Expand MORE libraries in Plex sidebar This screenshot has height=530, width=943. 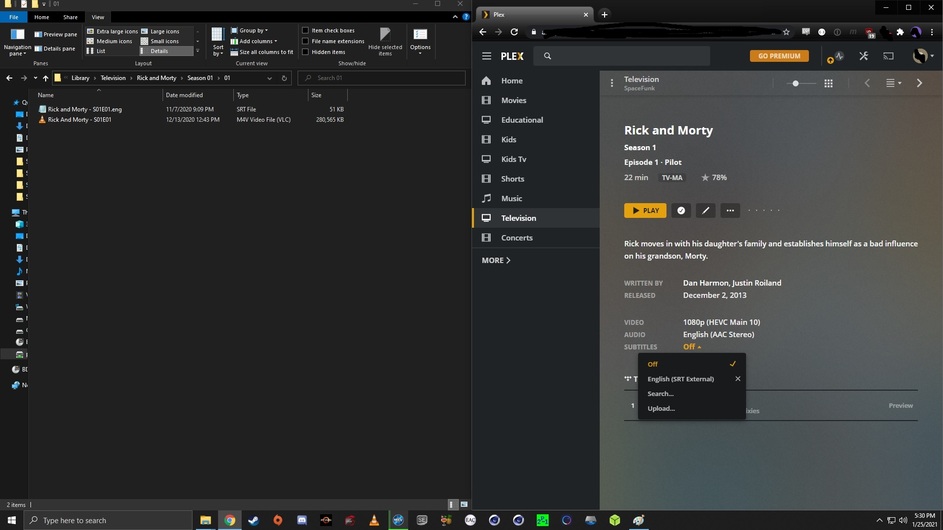click(496, 260)
